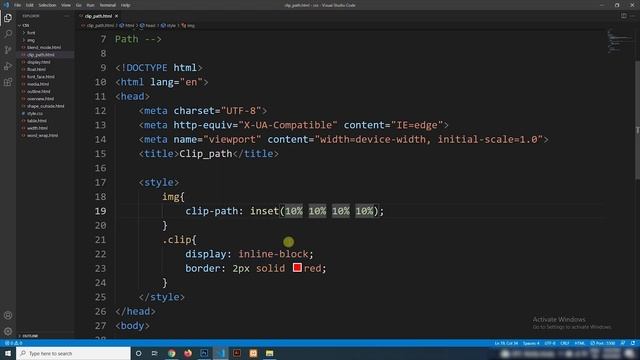
Task: Click the CRLF end-of-line selector
Action: click(564, 343)
